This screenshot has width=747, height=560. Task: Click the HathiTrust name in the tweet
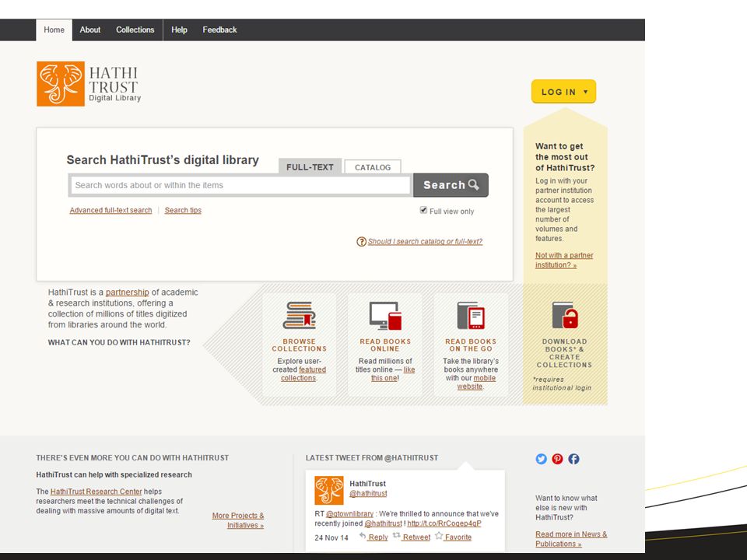367,483
